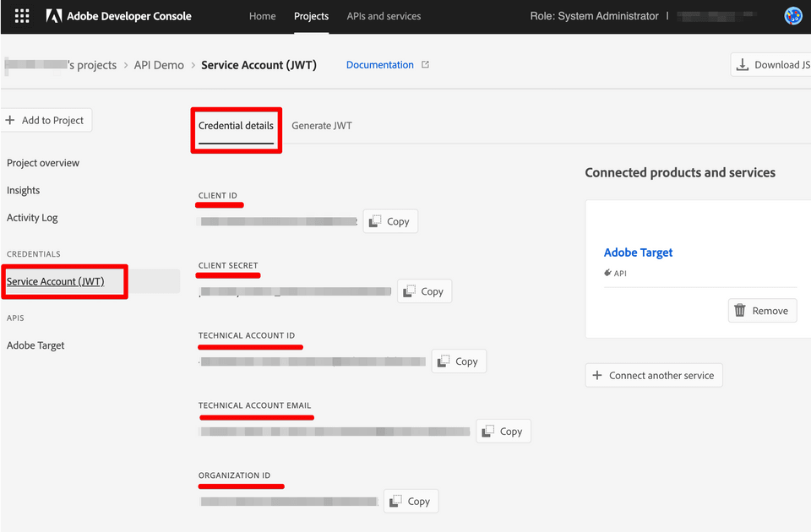Open the Documentation link
The height and width of the screenshot is (532, 811).
379,65
